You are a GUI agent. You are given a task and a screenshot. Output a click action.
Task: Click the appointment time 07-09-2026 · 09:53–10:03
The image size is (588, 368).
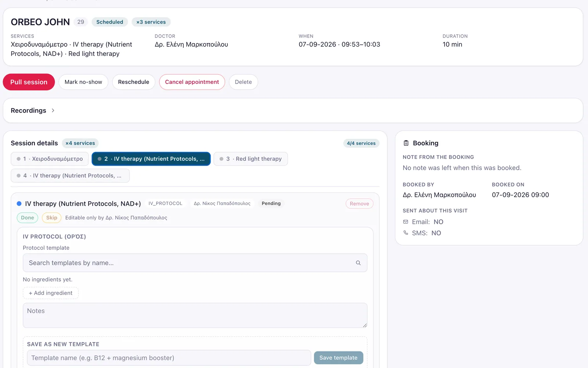point(340,45)
